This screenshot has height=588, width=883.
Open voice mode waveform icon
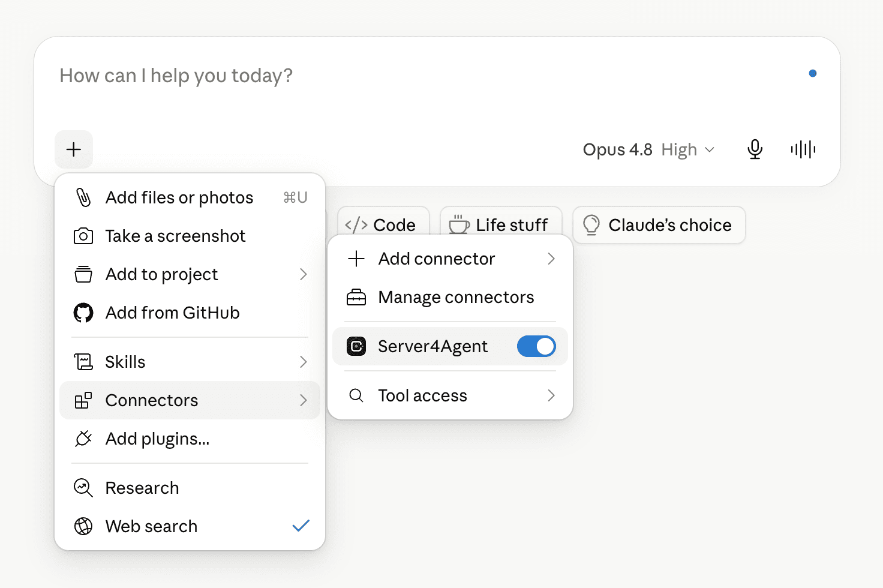803,149
